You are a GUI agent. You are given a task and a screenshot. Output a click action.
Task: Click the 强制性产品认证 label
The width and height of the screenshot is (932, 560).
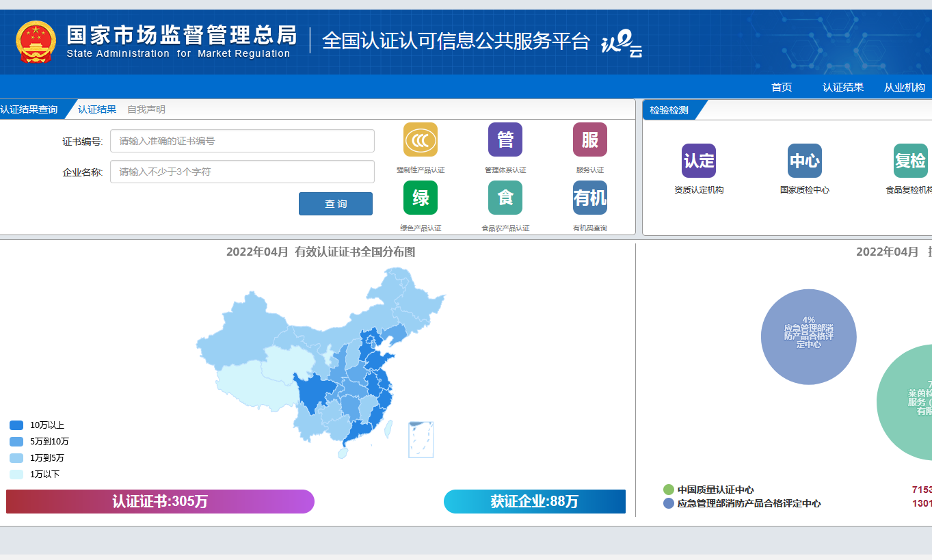click(421, 170)
